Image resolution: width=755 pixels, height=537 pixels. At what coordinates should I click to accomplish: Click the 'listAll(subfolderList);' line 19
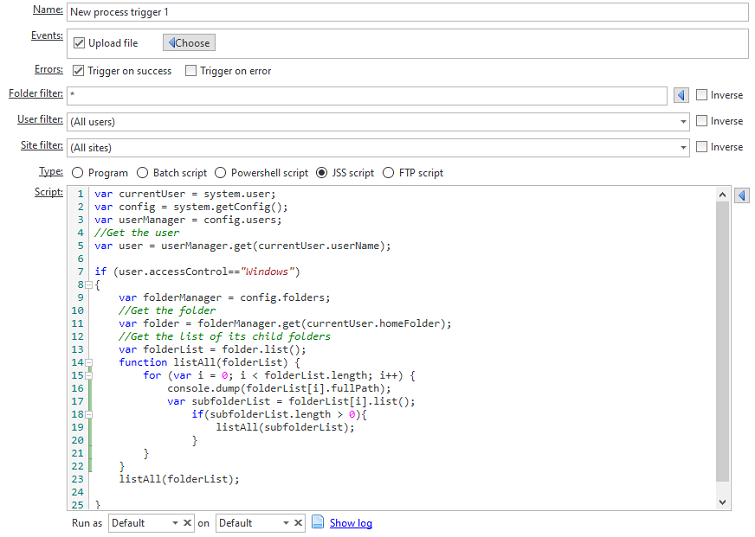[285, 428]
